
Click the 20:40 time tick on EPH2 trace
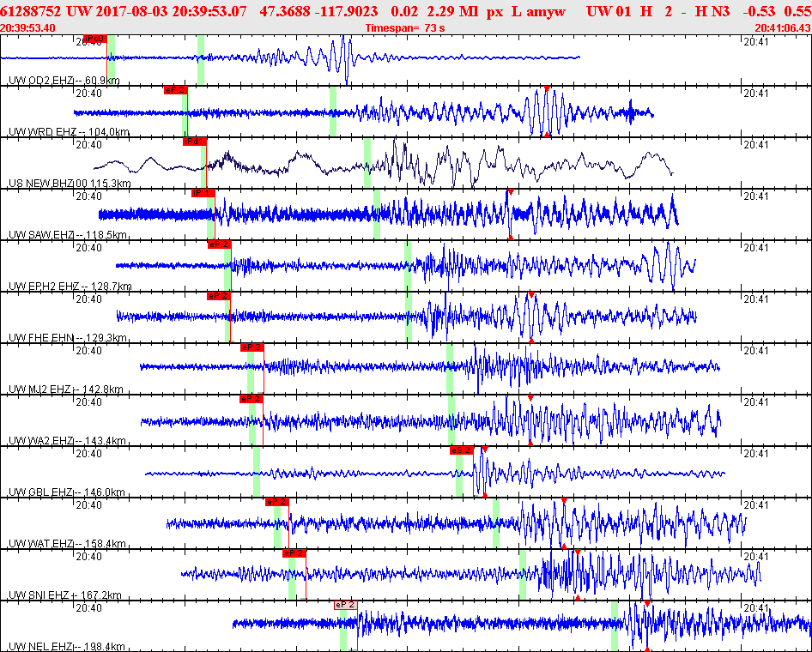coord(88,247)
